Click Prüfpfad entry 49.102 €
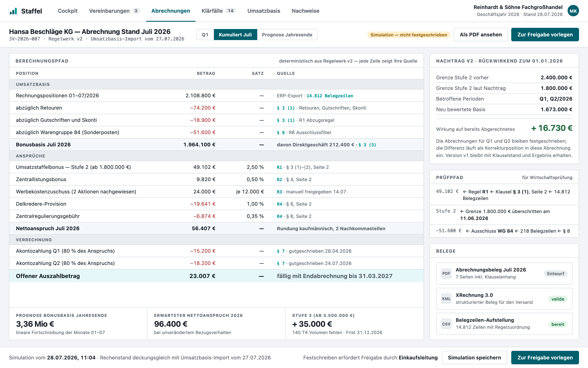The image size is (588, 368). [x=447, y=192]
